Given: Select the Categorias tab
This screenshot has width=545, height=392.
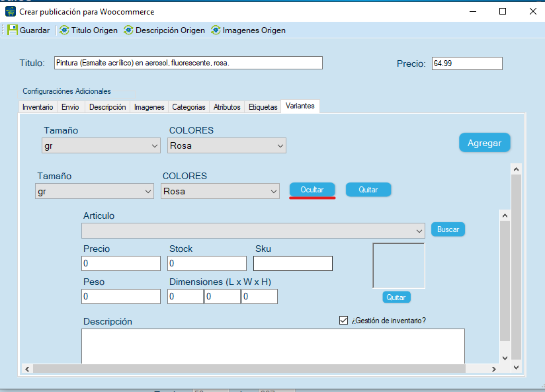Looking at the screenshot, I should point(189,106).
